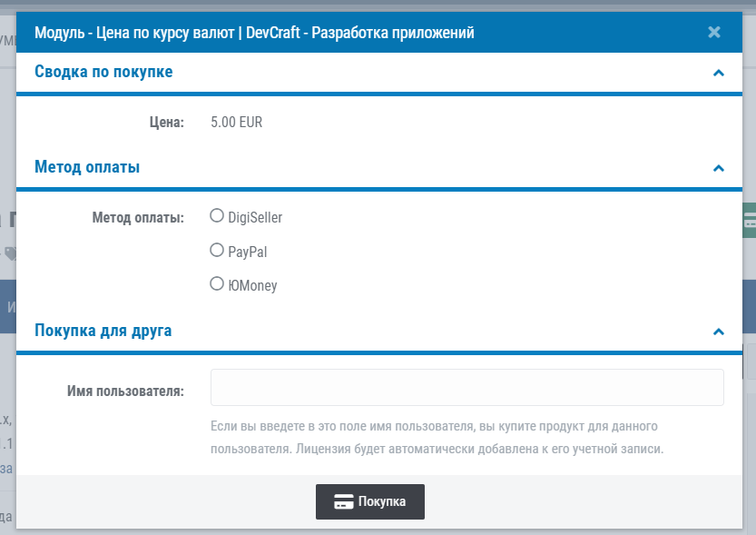
Task: Close the purchase dialog with the X
Action: pyautogui.click(x=714, y=33)
